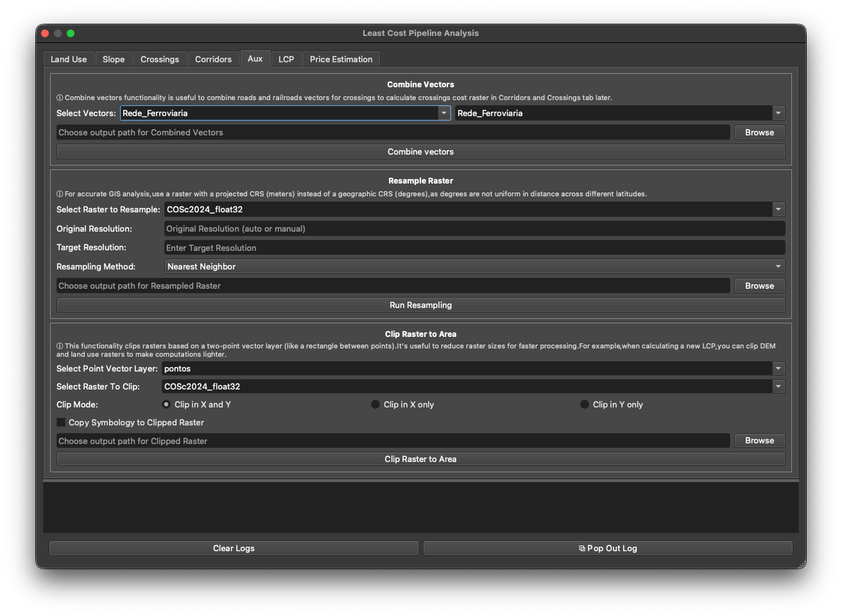Screen dimensions: 842x616
Task: Open the Slope tab
Action: click(114, 59)
